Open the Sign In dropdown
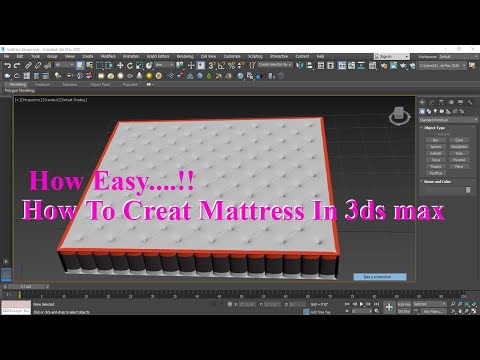Viewport: 480px width, 360px height. tap(392, 57)
